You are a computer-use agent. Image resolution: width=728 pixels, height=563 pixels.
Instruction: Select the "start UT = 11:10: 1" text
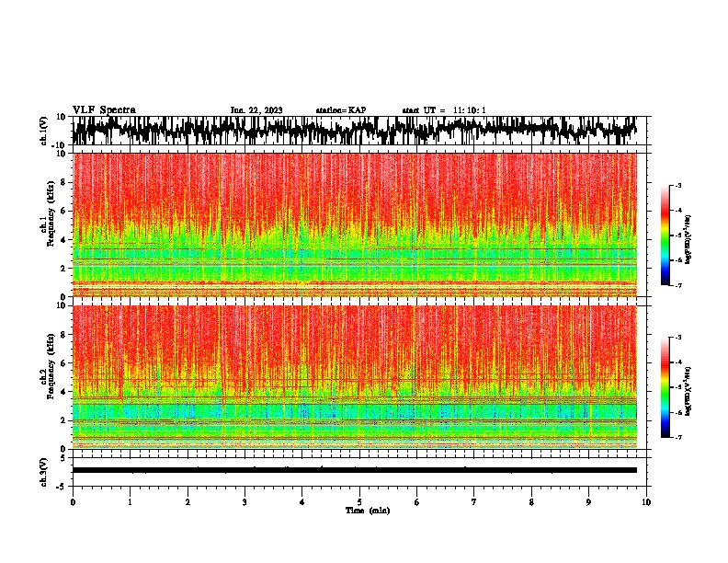click(x=444, y=110)
